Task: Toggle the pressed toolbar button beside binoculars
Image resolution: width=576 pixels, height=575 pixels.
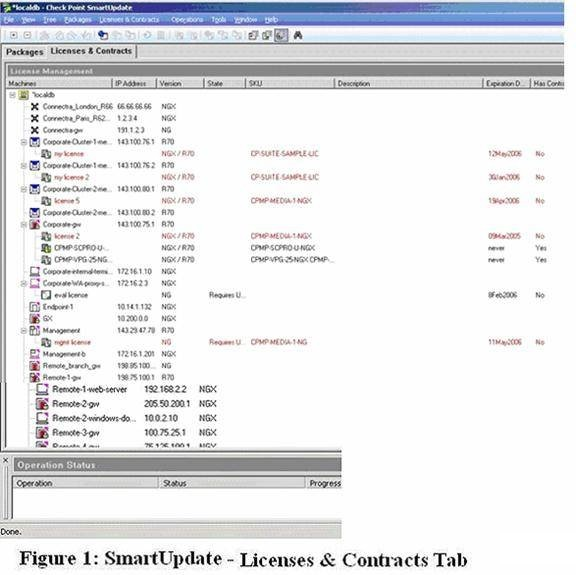Action: coord(281,36)
